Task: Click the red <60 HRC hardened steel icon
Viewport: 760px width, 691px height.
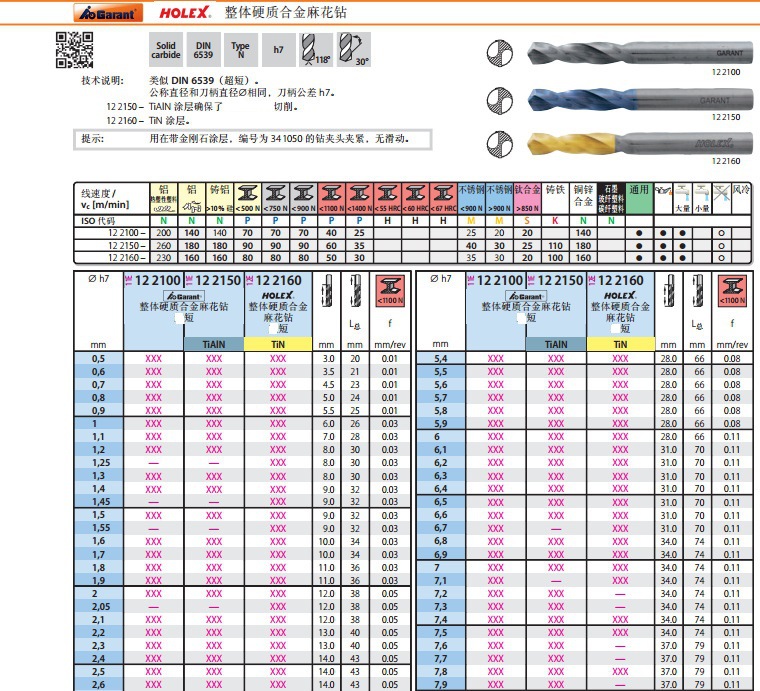Action: pos(415,198)
